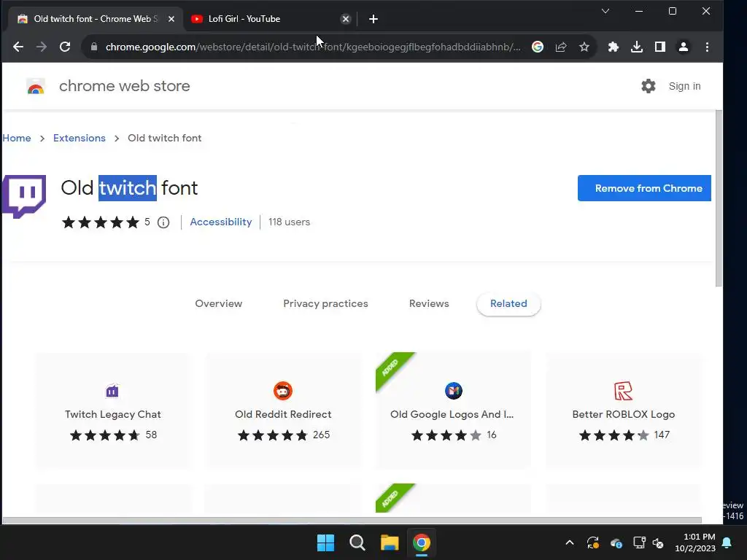Image resolution: width=747 pixels, height=560 pixels.
Task: Open the Accessibility category link
Action: click(220, 222)
